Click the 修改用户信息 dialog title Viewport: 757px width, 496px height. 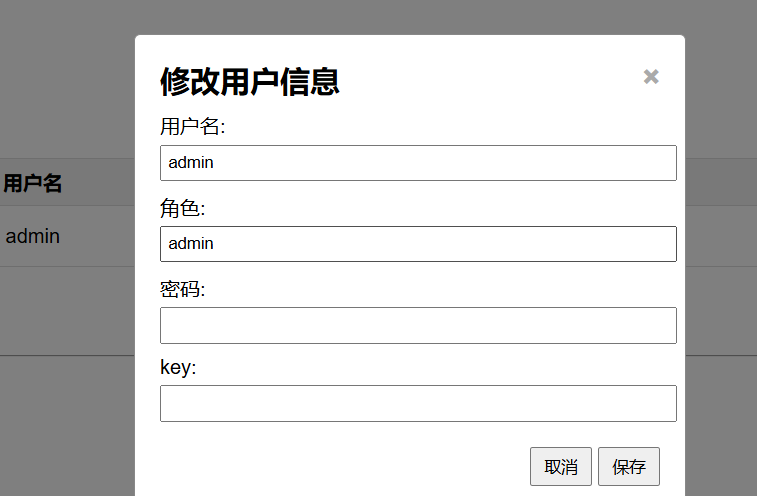coord(250,82)
